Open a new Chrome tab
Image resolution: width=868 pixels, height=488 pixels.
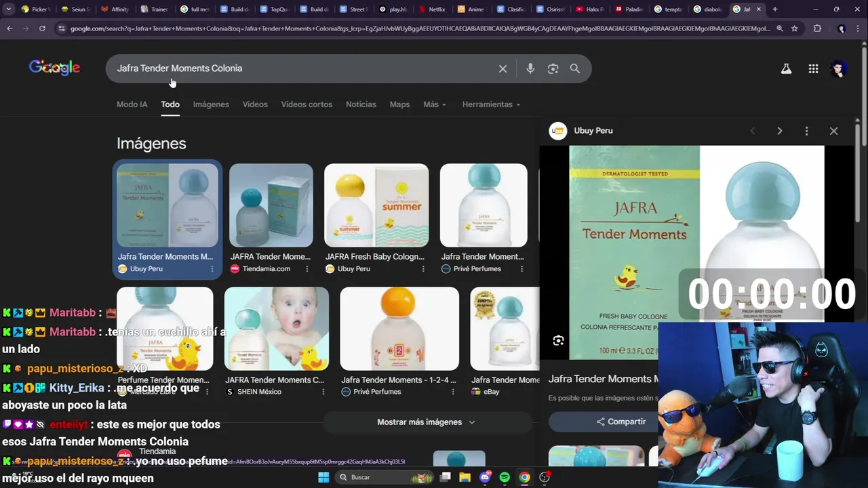pyautogui.click(x=774, y=9)
